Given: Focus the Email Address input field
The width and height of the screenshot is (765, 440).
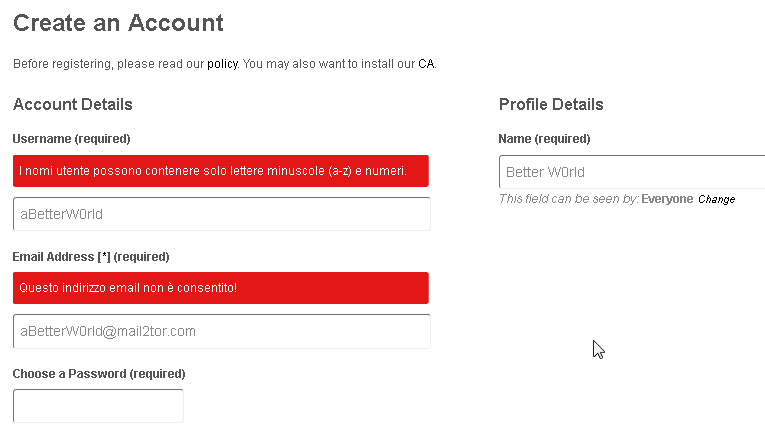Looking at the screenshot, I should (221, 331).
